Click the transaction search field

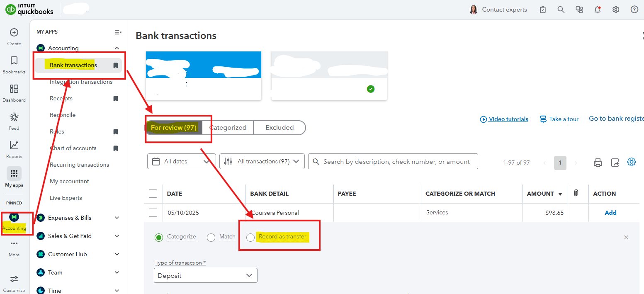tap(393, 161)
